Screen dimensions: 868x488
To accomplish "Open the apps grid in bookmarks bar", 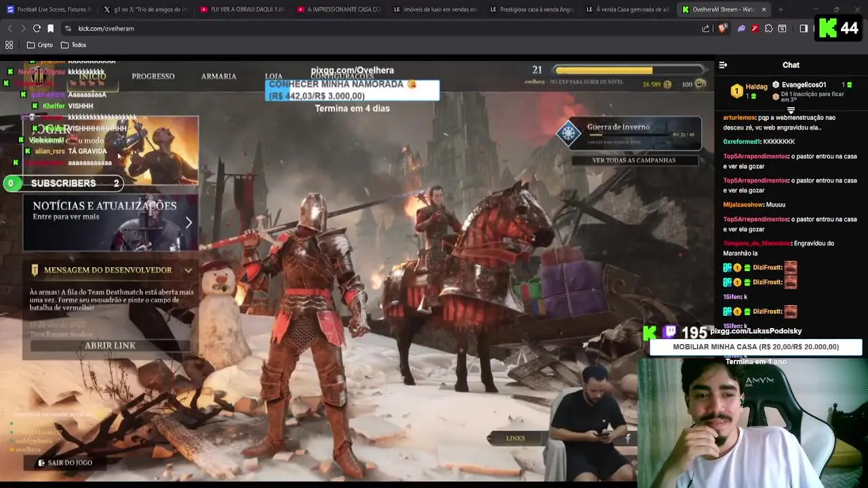I will pyautogui.click(x=9, y=45).
